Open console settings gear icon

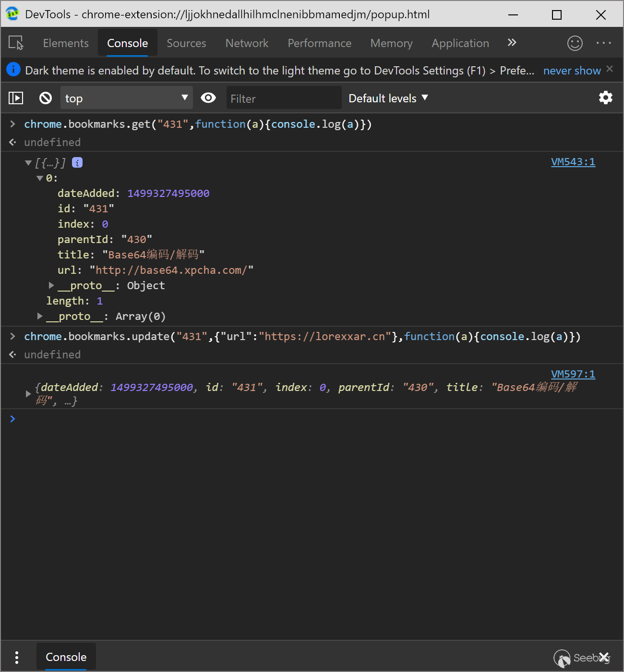[605, 98]
